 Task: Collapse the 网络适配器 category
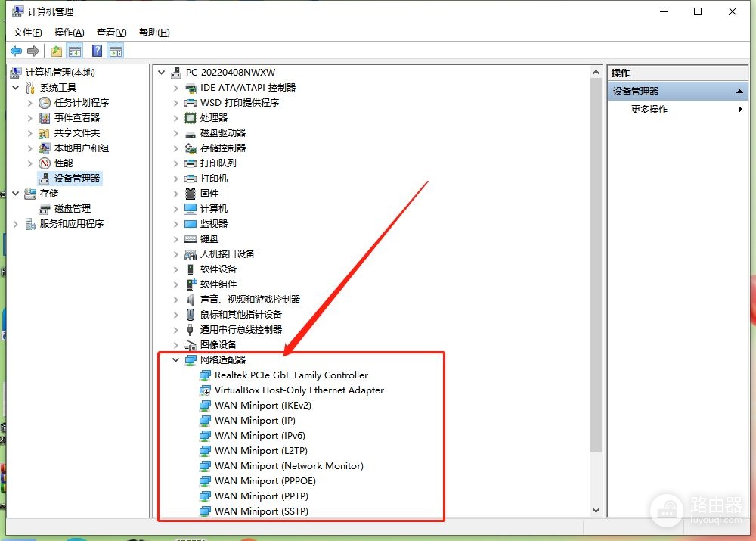tap(176, 360)
